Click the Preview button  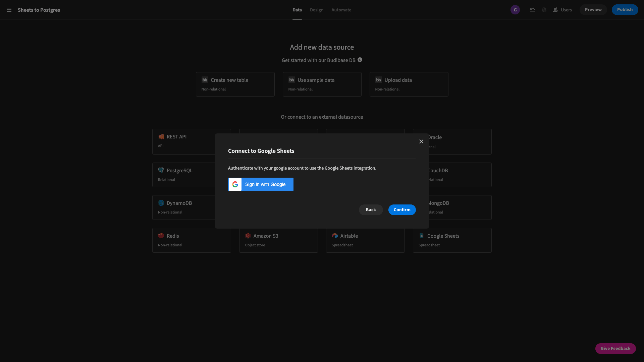point(593,10)
